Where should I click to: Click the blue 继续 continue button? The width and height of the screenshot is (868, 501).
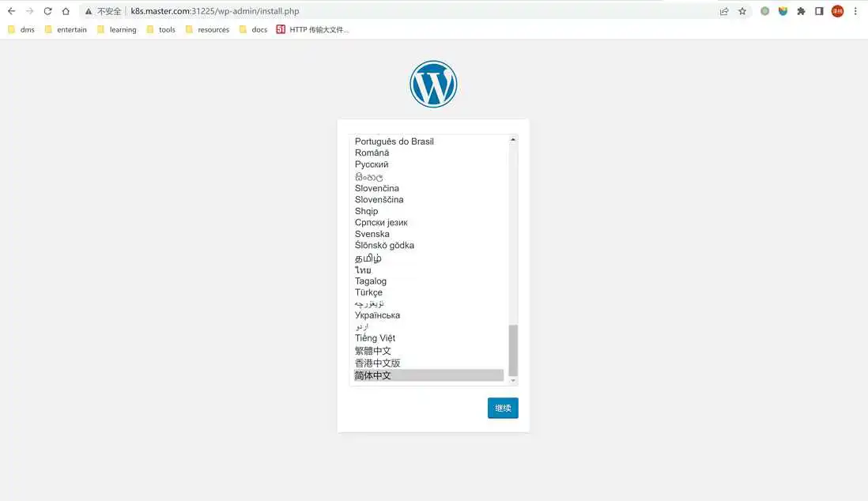[503, 408]
